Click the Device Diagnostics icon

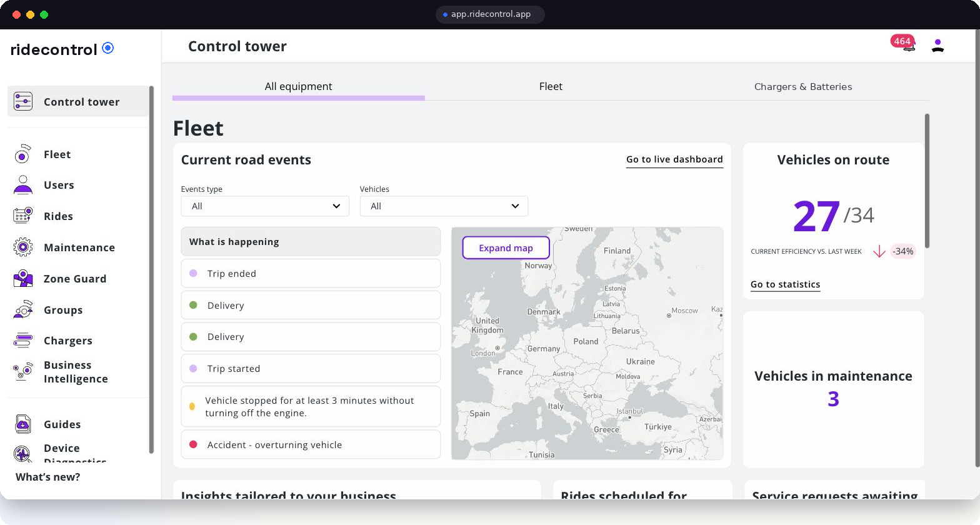coord(22,453)
